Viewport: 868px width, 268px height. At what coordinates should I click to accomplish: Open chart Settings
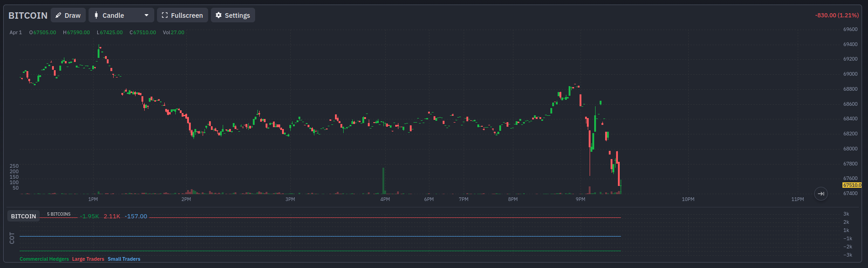233,15
